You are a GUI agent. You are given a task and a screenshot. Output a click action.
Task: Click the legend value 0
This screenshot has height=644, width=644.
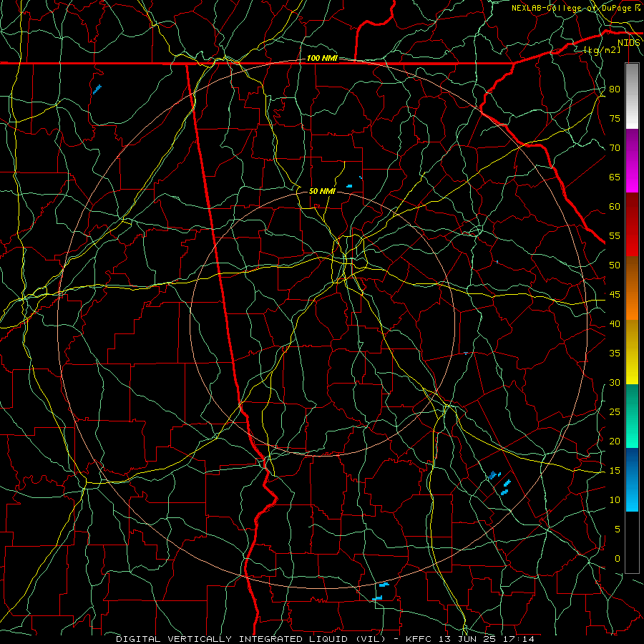tap(618, 559)
